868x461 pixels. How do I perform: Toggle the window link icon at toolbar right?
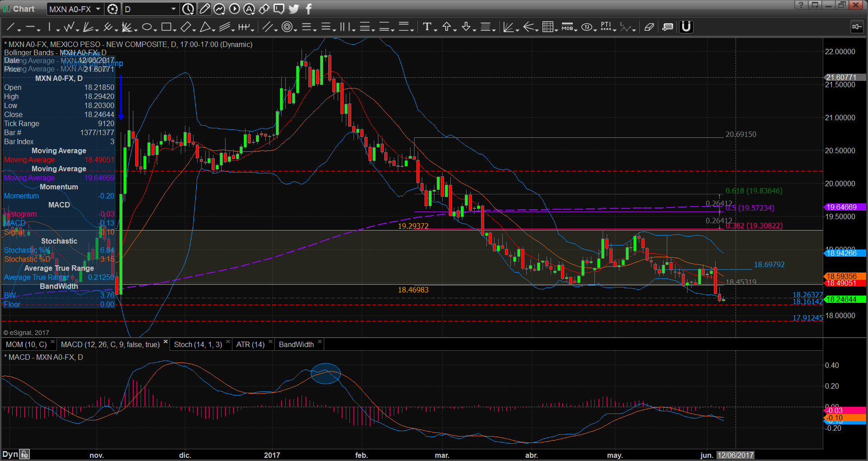(x=857, y=27)
